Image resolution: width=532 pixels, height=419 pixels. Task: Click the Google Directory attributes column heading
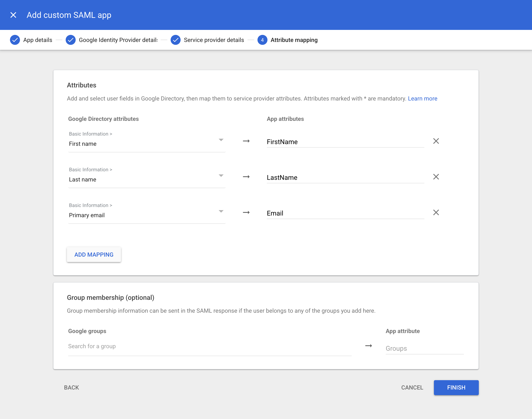[x=103, y=119]
